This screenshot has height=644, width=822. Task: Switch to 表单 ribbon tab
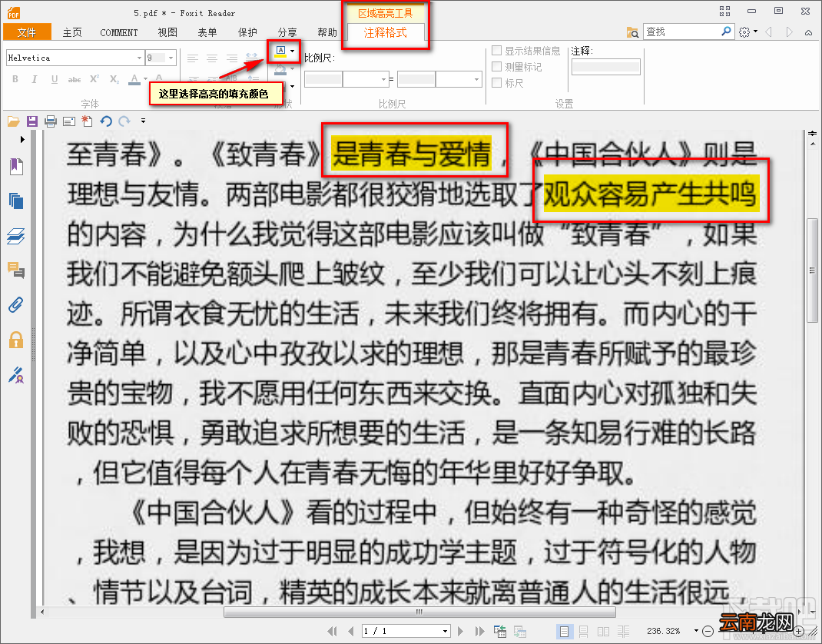(x=207, y=32)
